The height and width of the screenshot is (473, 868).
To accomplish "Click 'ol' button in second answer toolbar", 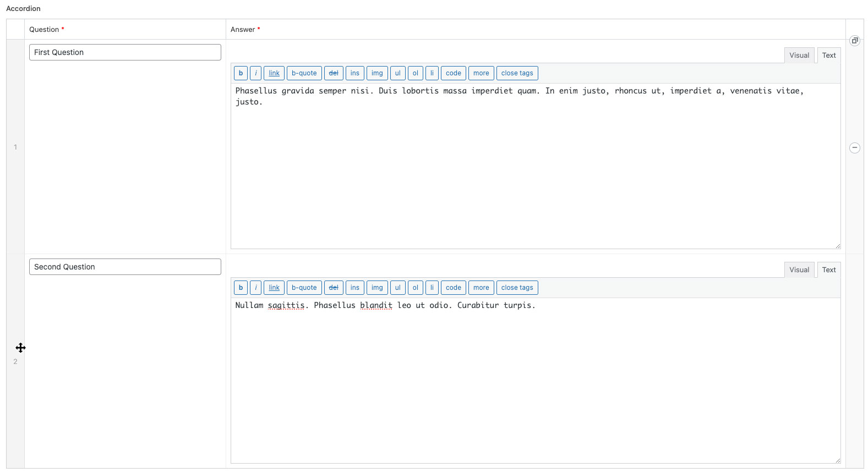I will click(x=416, y=288).
